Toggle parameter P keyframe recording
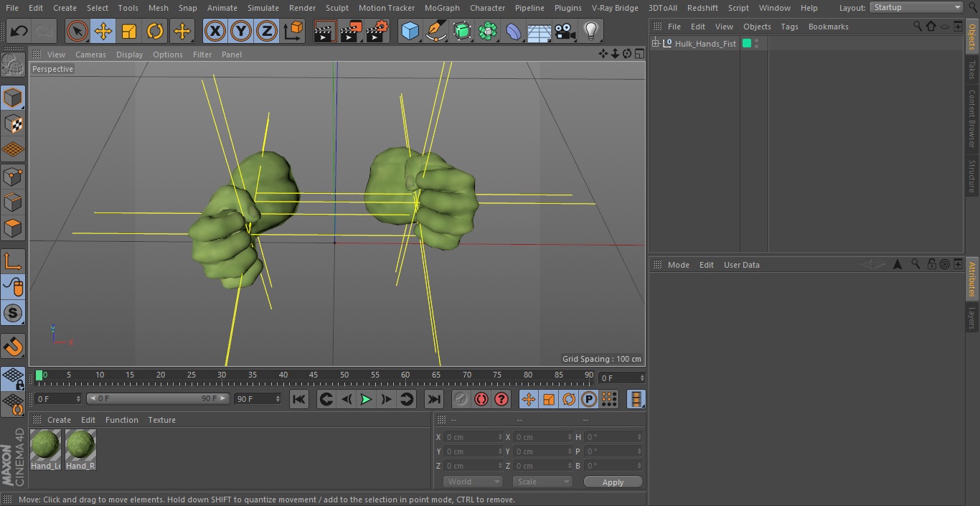The height and width of the screenshot is (506, 980). (x=589, y=399)
